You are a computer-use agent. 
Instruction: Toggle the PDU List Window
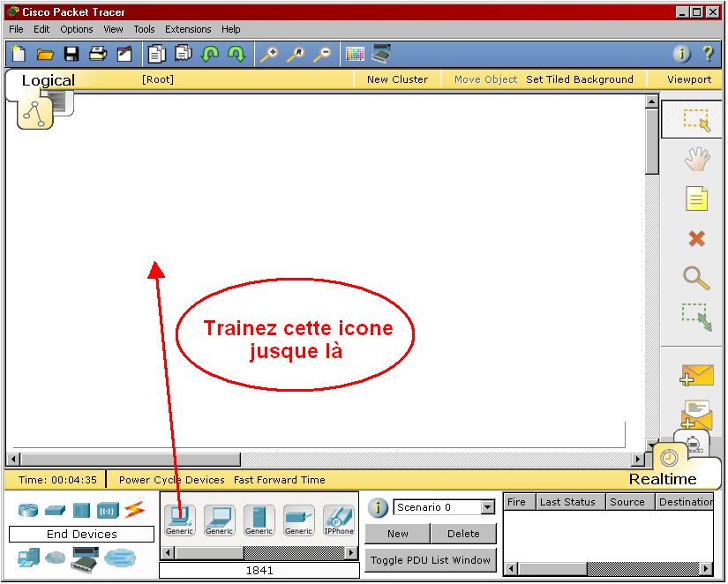coord(430,560)
